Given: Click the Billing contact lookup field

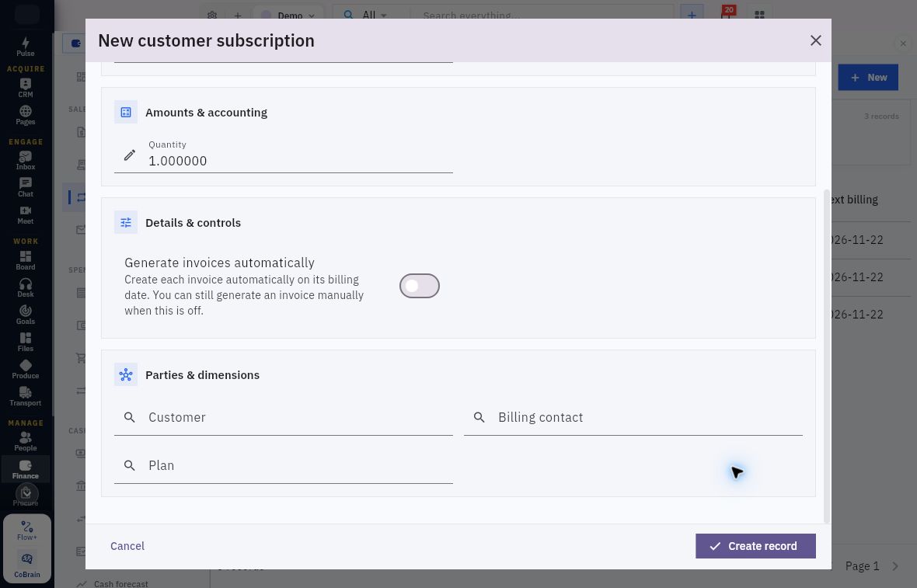Looking at the screenshot, I should [633, 417].
